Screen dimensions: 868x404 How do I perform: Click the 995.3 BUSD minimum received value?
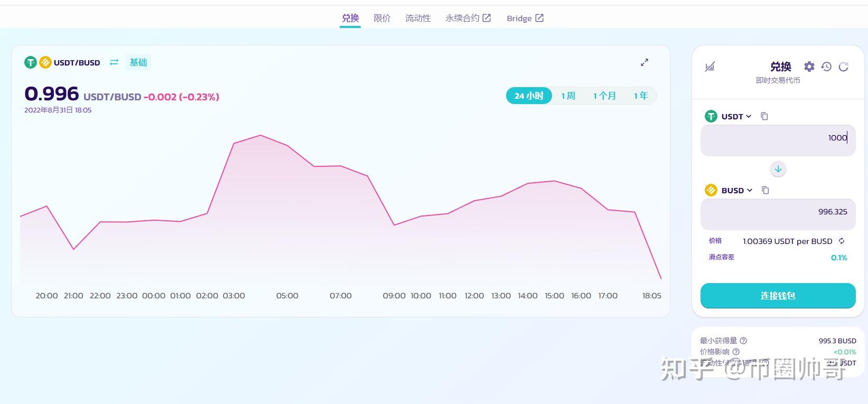(x=837, y=341)
